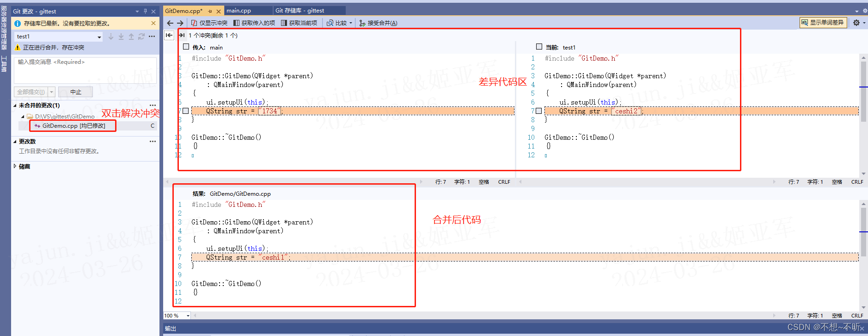Click the Push icon in Git toolbar

(131, 37)
